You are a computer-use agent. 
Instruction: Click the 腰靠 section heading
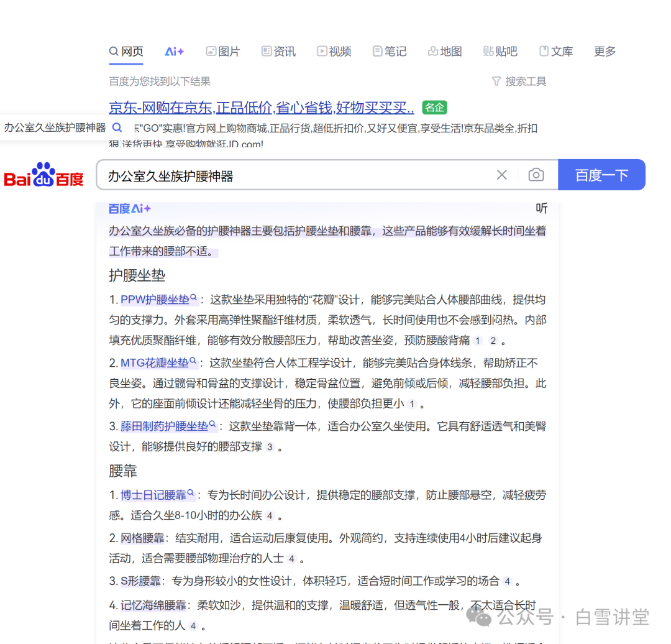[123, 471]
